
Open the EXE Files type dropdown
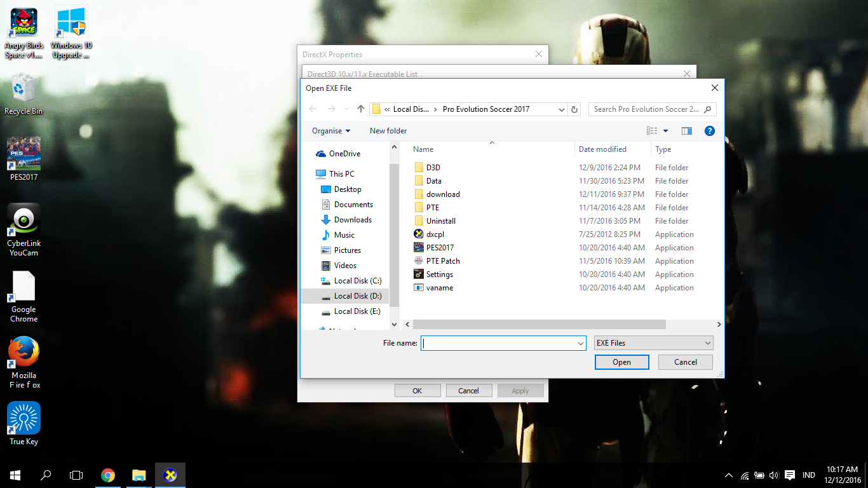653,343
